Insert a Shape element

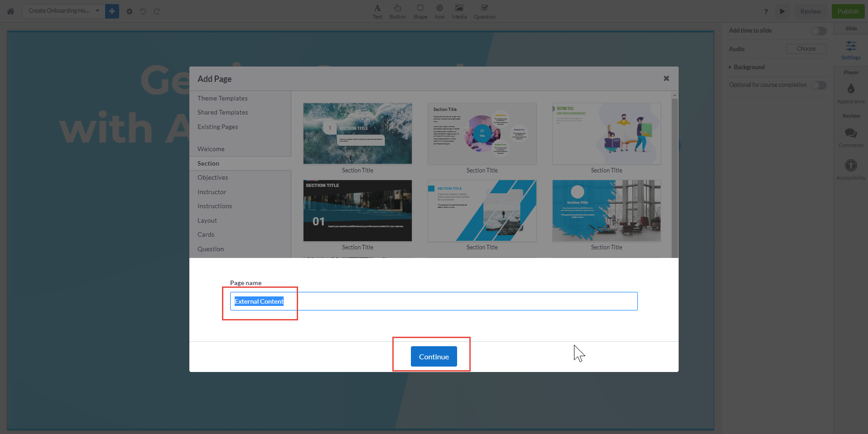pos(420,11)
